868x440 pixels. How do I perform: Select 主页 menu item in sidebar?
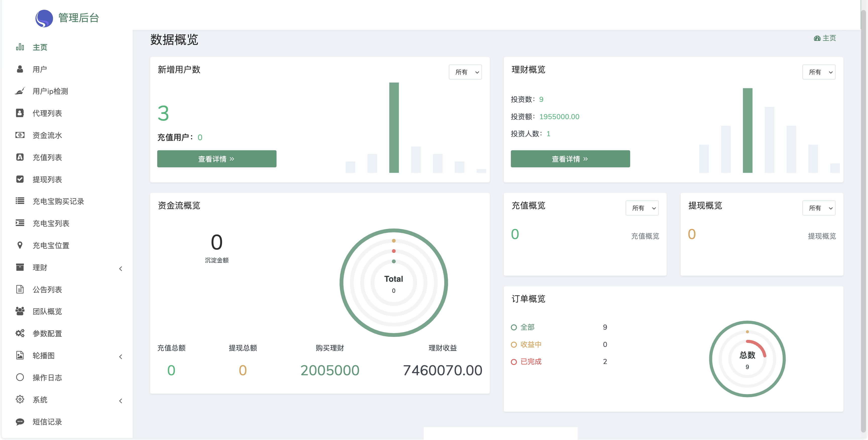pyautogui.click(x=39, y=47)
